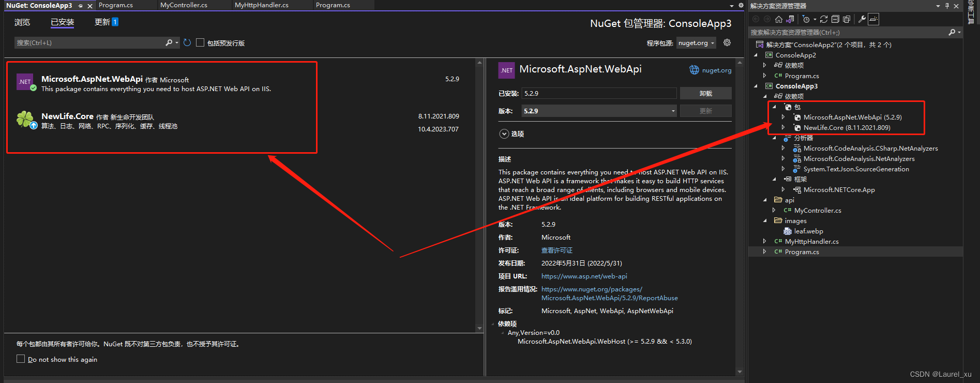
Task: Click the Solution Explorer search magnifier icon
Action: (952, 32)
